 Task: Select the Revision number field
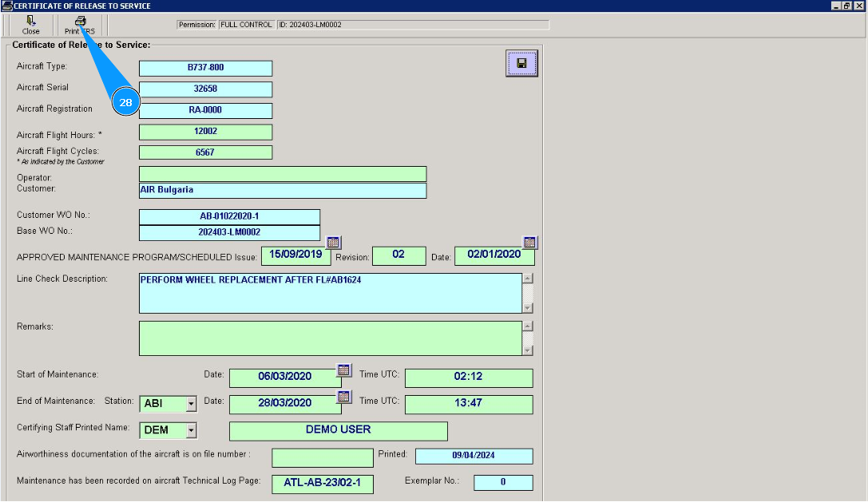point(398,255)
